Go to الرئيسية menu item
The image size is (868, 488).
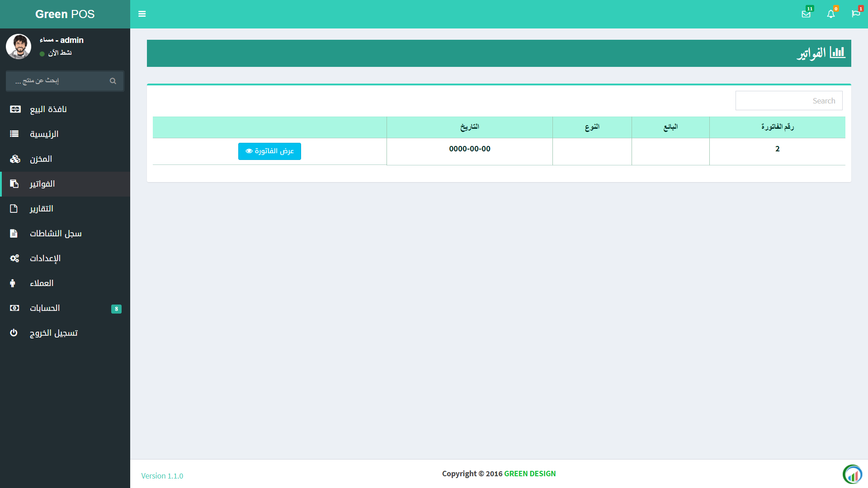tap(44, 134)
